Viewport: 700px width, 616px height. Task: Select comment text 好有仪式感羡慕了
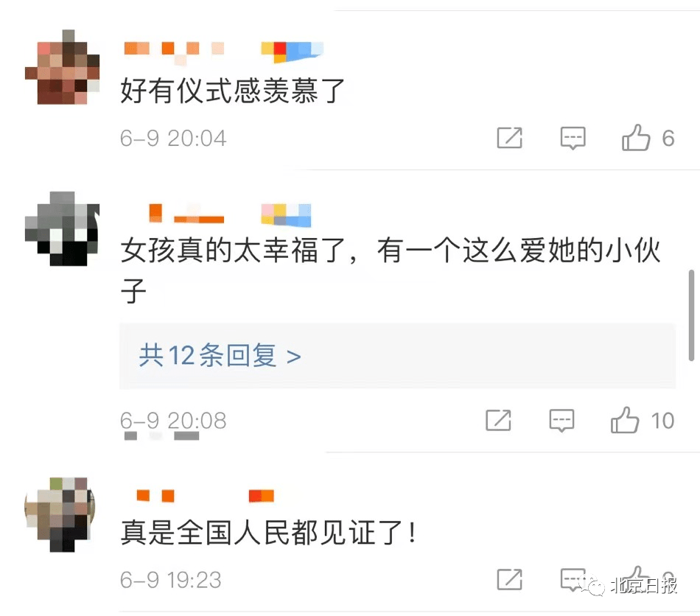point(232,91)
